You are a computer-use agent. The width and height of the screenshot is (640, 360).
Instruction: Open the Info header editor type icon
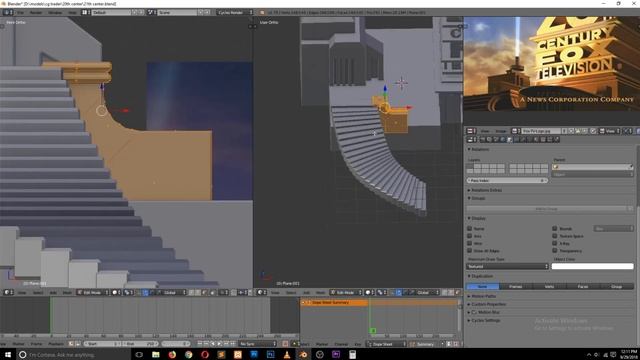pos(7,12)
